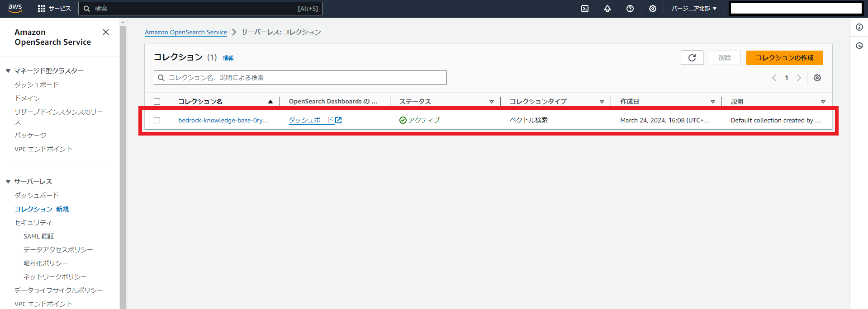
Task: Open the Virginia North region dropdown
Action: [694, 9]
